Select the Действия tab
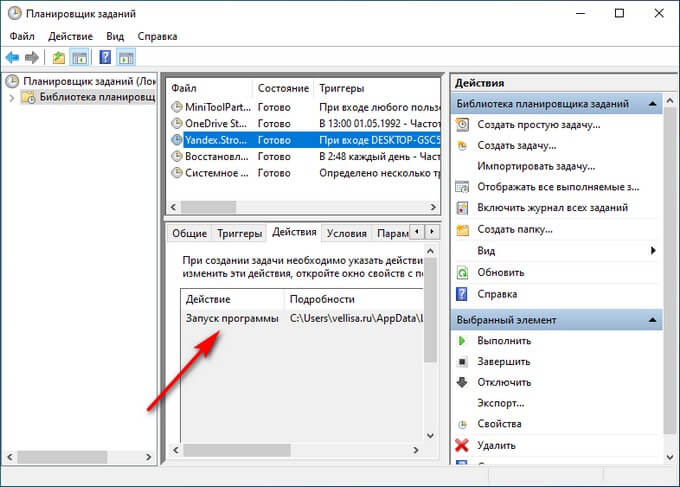This screenshot has height=487, width=680. [x=294, y=232]
